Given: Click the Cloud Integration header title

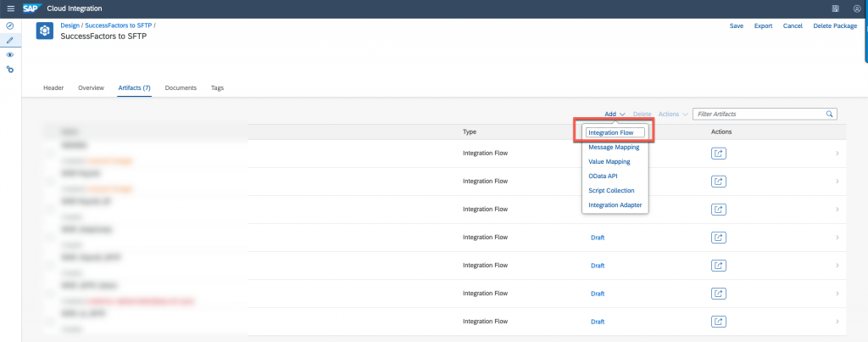Looking at the screenshot, I should 75,8.
